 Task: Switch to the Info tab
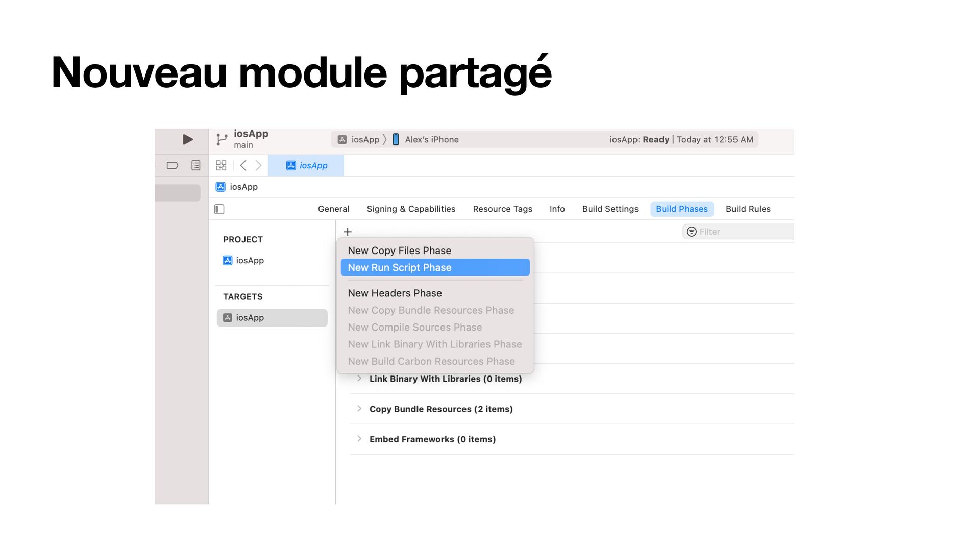pyautogui.click(x=557, y=209)
